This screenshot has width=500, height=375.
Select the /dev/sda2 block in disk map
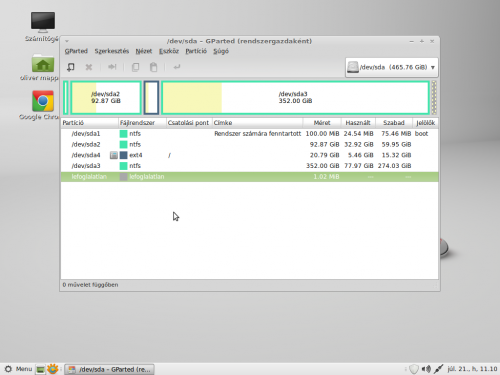(106, 97)
